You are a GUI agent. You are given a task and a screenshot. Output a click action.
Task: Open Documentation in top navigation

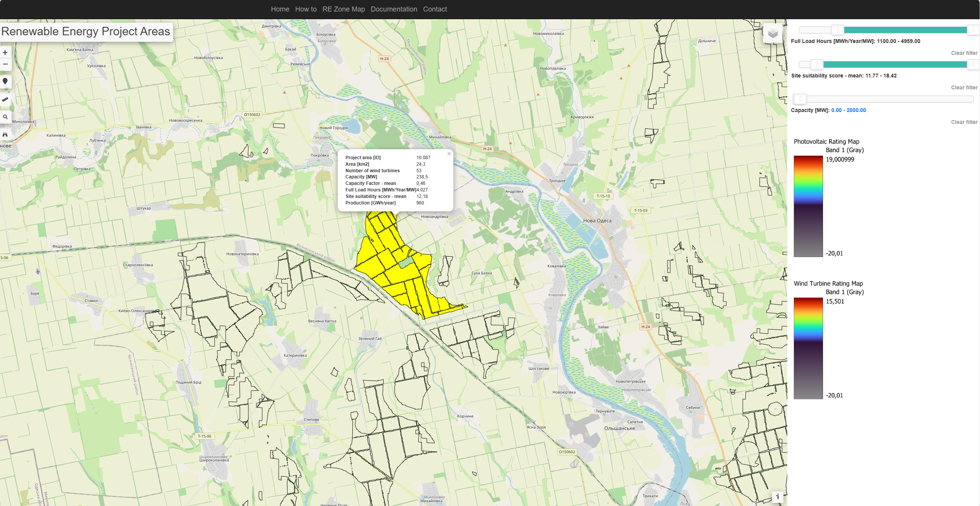(x=393, y=9)
